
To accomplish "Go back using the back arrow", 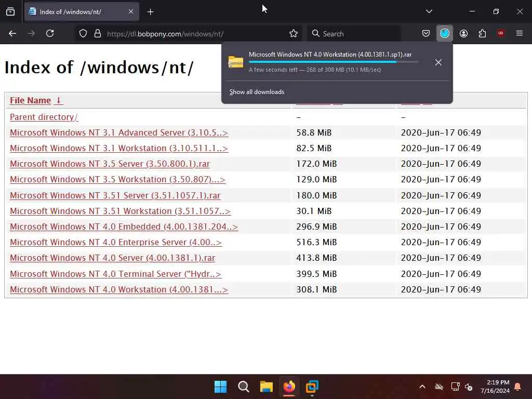I will [x=12, y=33].
